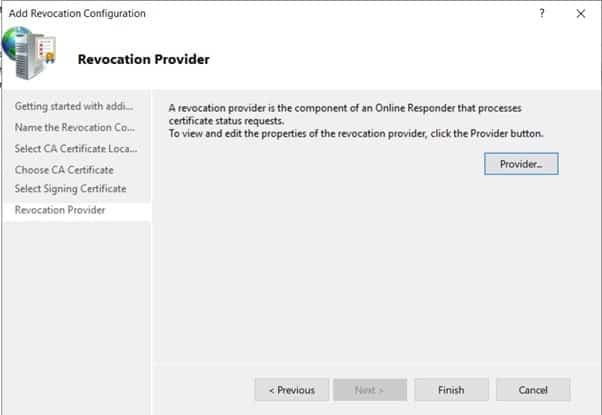This screenshot has height=415, width=602.
Task: Switch to Choose CA Certificate step
Action: (x=64, y=170)
